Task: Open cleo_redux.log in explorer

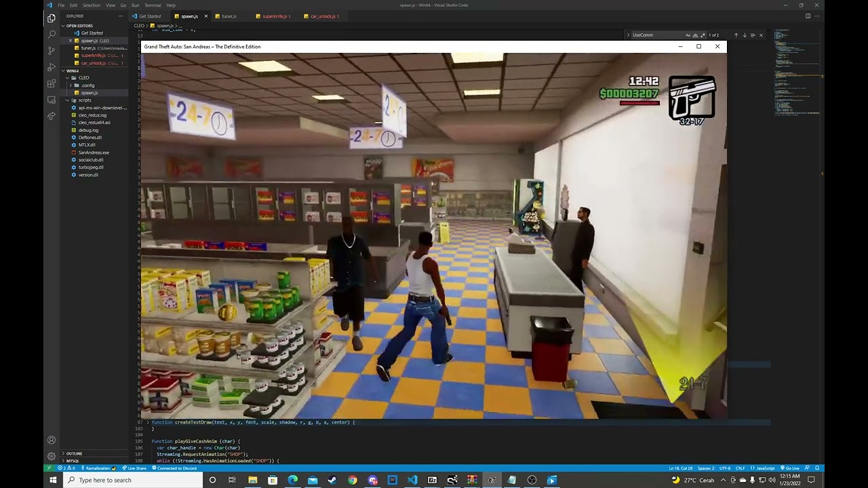Action: click(x=92, y=115)
